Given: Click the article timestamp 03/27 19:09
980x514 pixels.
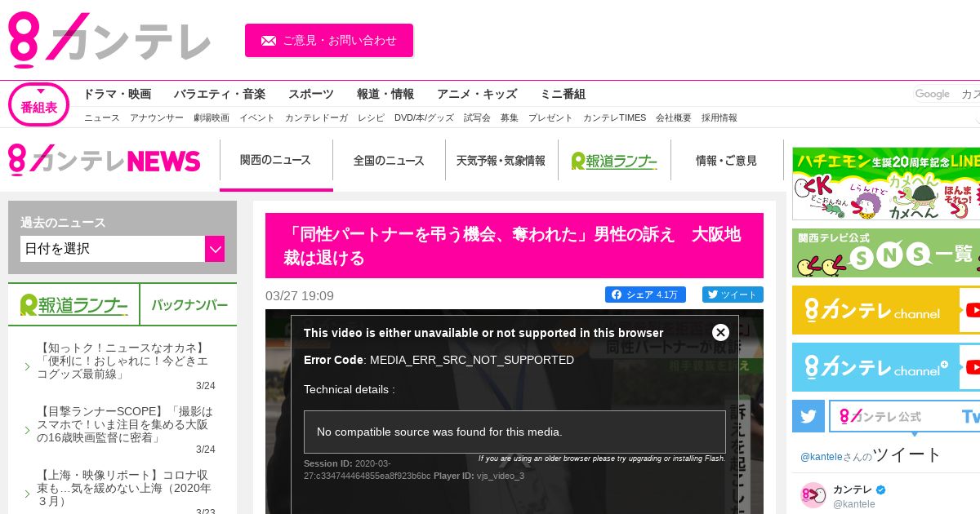Looking at the screenshot, I should pyautogui.click(x=300, y=295).
